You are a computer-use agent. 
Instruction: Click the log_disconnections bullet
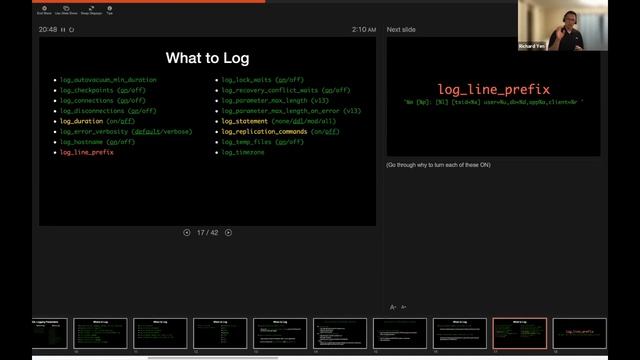point(108,111)
